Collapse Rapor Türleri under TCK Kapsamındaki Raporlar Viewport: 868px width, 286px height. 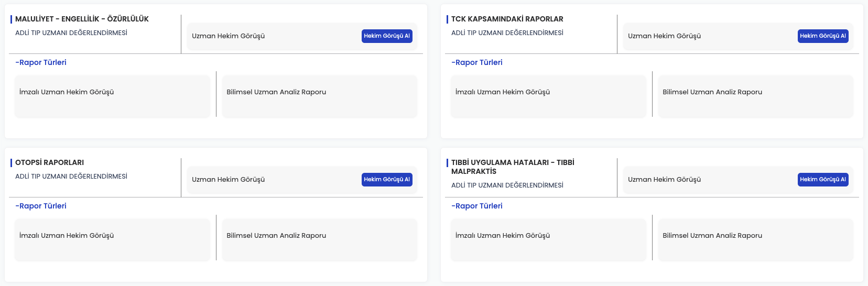coord(477,62)
